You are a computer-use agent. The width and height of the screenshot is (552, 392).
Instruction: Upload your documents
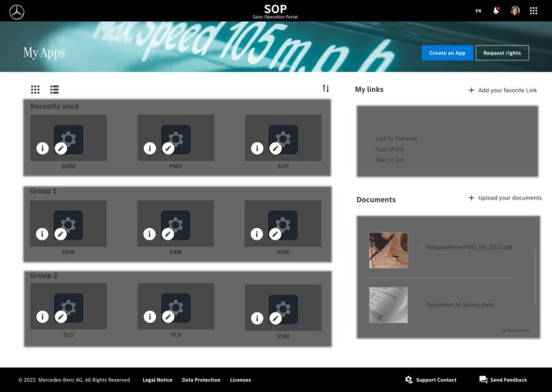[505, 198]
